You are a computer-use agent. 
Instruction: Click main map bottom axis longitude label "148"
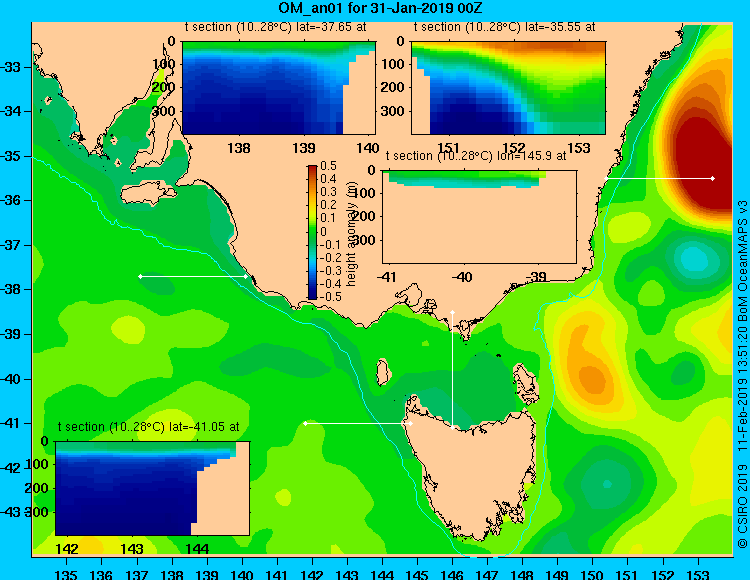coord(522,574)
